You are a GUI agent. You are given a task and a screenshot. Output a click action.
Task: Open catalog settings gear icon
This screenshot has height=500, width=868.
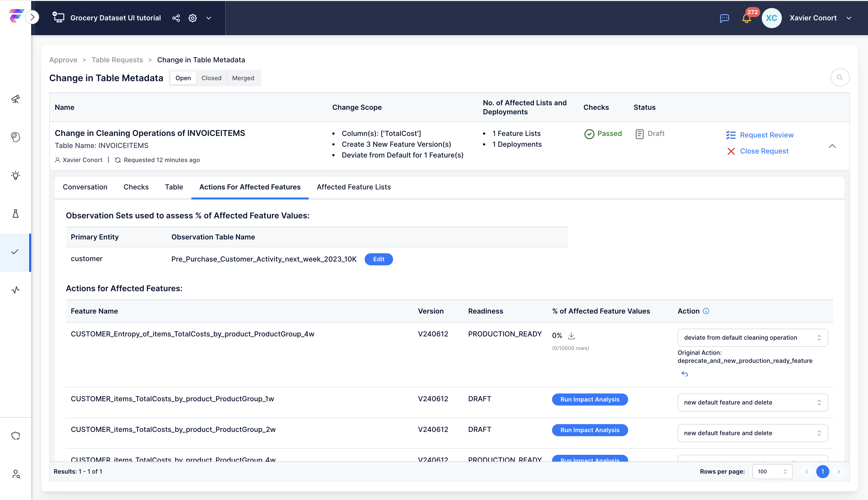coord(193,18)
